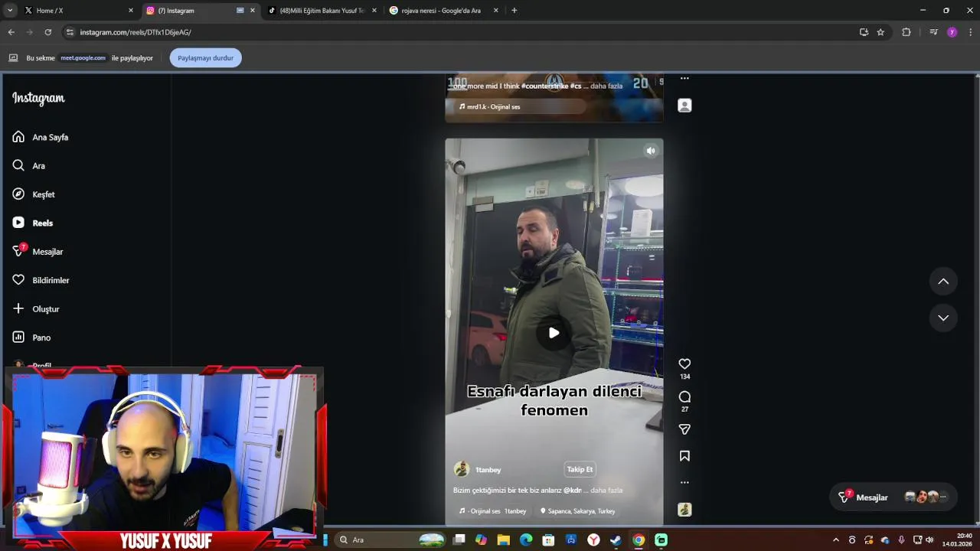Play the paused reel video
Viewport: 980px width, 551px height.
pyautogui.click(x=554, y=333)
